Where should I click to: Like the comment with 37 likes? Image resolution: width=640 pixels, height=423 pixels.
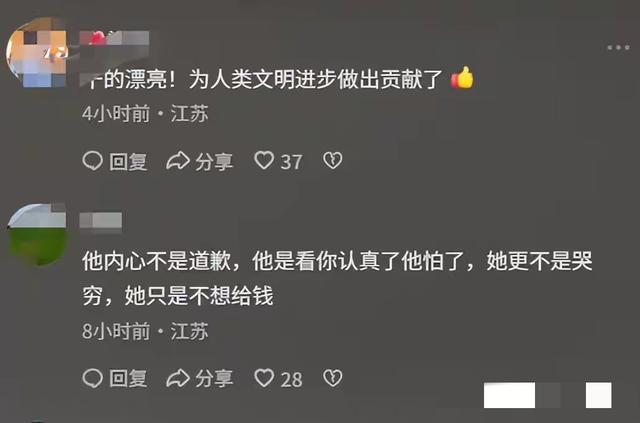264,160
